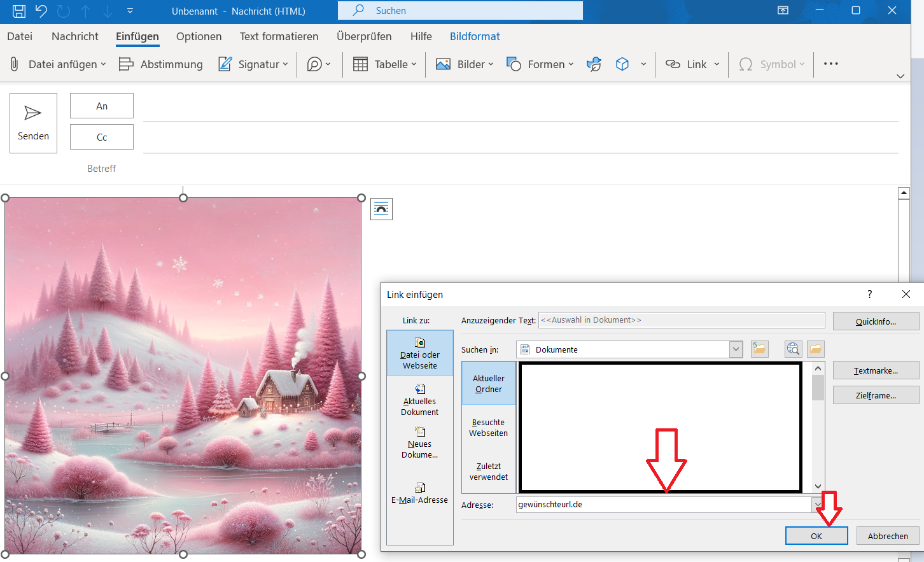This screenshot has height=562, width=924.
Task: Insert a 3D model cube icon
Action: click(x=622, y=64)
